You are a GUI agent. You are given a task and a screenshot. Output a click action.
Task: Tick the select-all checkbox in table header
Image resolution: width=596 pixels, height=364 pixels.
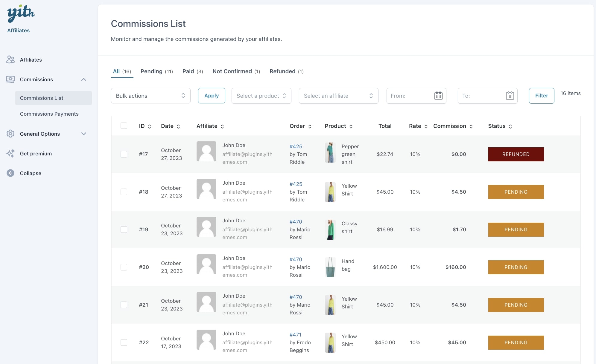[124, 126]
